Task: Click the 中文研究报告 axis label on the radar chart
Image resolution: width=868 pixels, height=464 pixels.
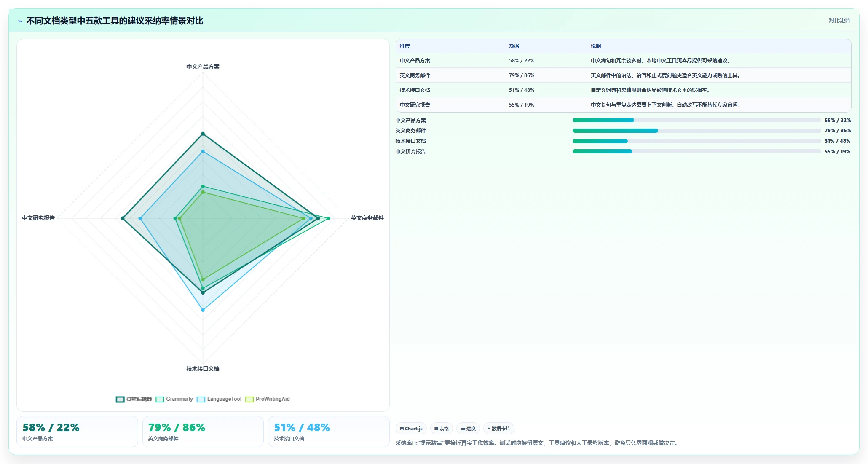Action: [38, 218]
